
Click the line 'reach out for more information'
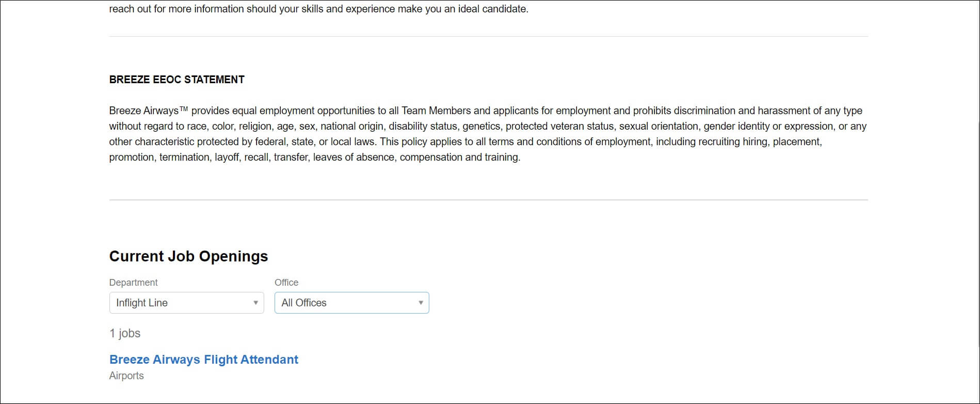tap(318, 9)
